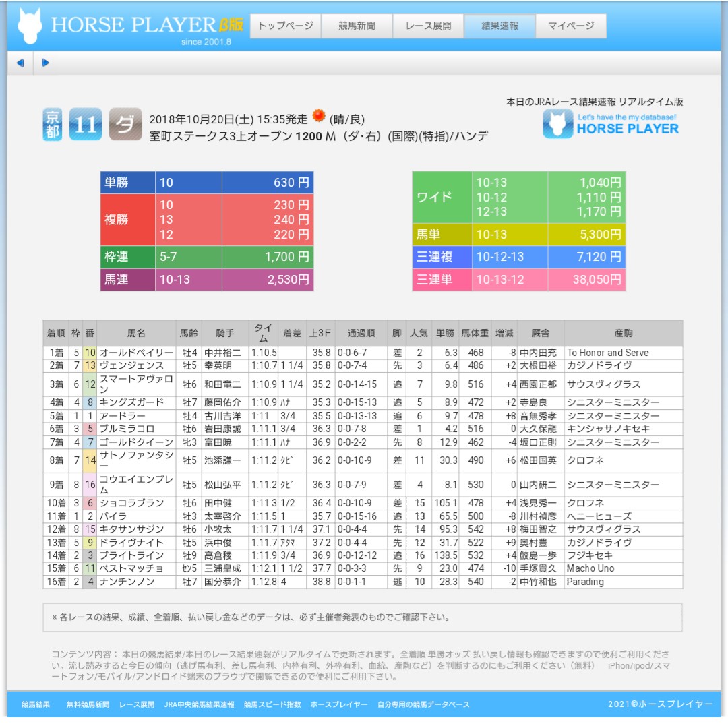Click sire Parading in last row
Viewport: 728px width, 724px height.
(x=585, y=582)
